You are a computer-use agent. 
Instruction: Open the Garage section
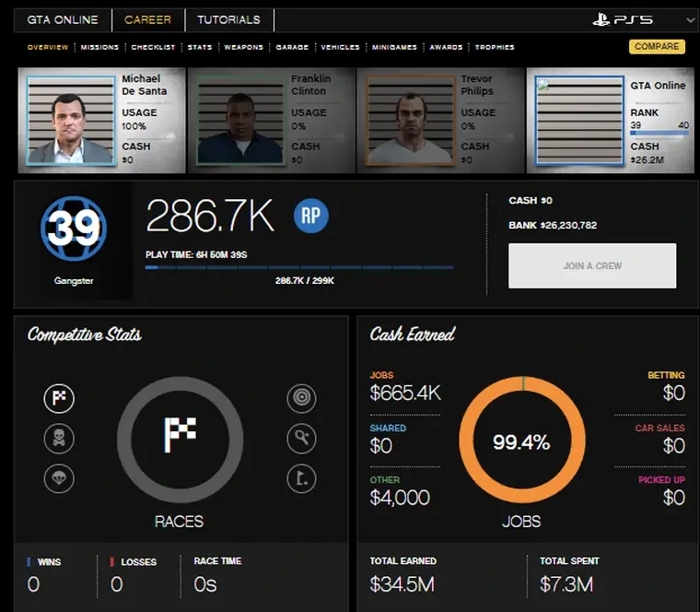[292, 47]
